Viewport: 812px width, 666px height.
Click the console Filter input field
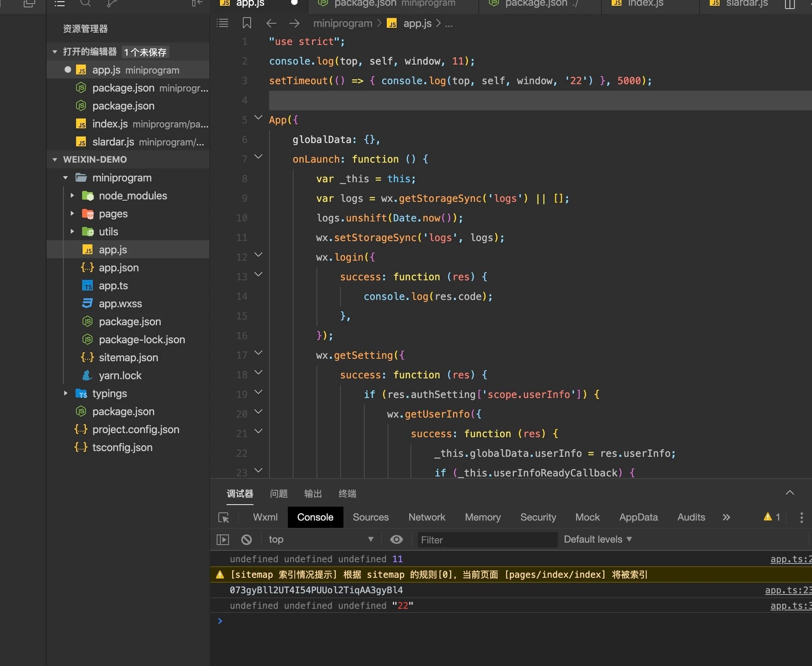487,540
